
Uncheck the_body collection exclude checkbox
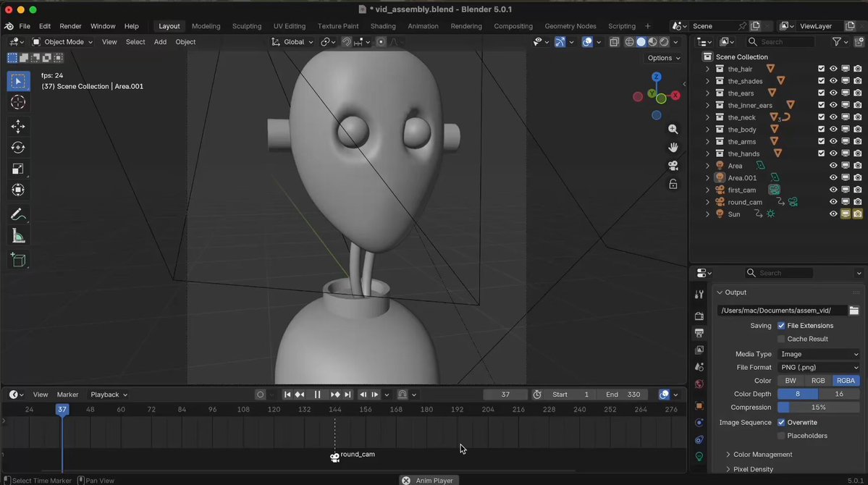821,130
